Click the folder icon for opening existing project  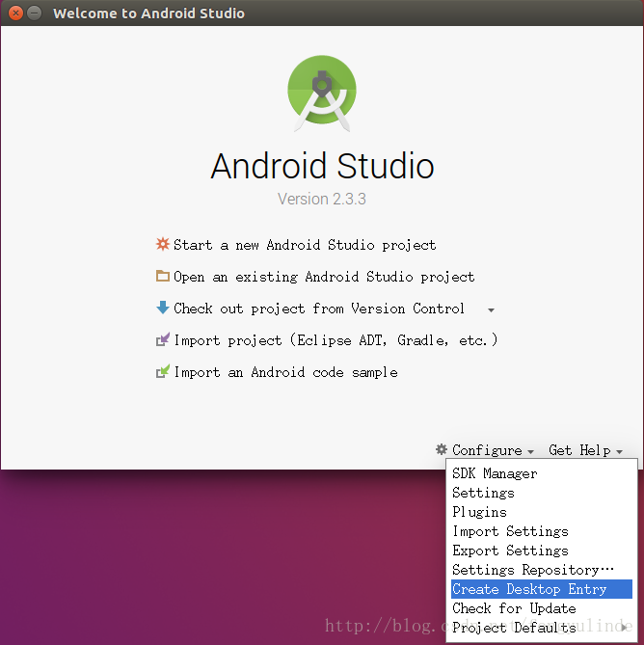tap(162, 276)
